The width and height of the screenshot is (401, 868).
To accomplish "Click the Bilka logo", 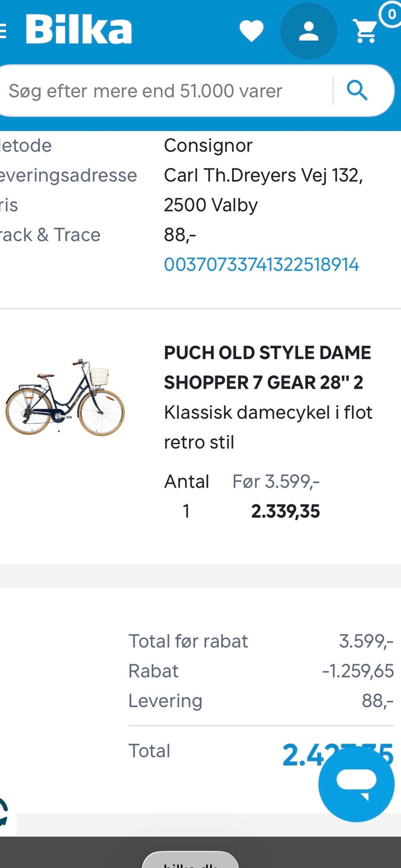I will tap(79, 30).
